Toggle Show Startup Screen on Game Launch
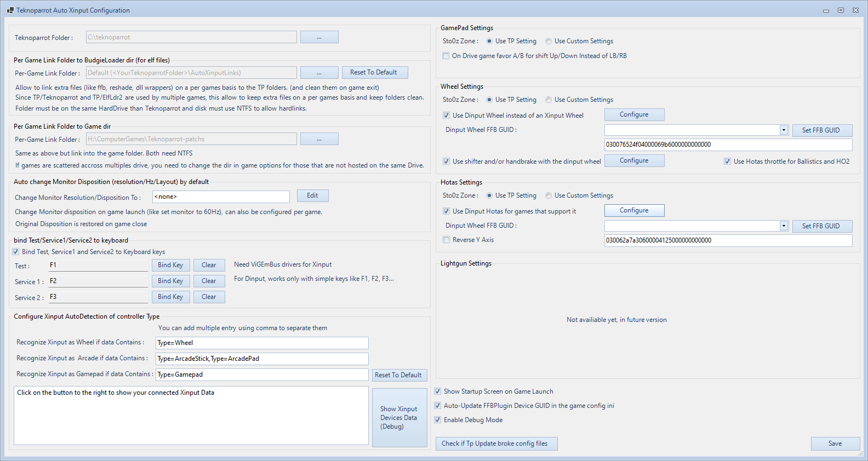Screen dimensions: 868x461 [x=437, y=391]
